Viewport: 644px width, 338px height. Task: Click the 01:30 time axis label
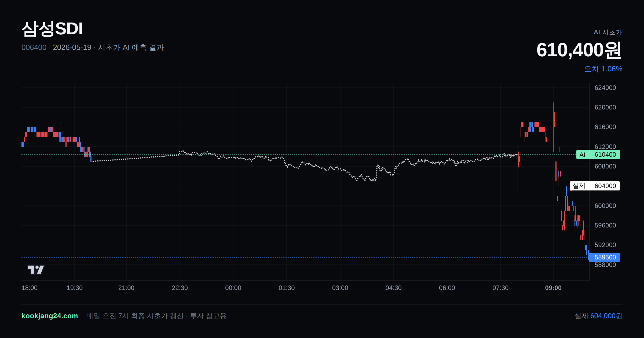[287, 288]
